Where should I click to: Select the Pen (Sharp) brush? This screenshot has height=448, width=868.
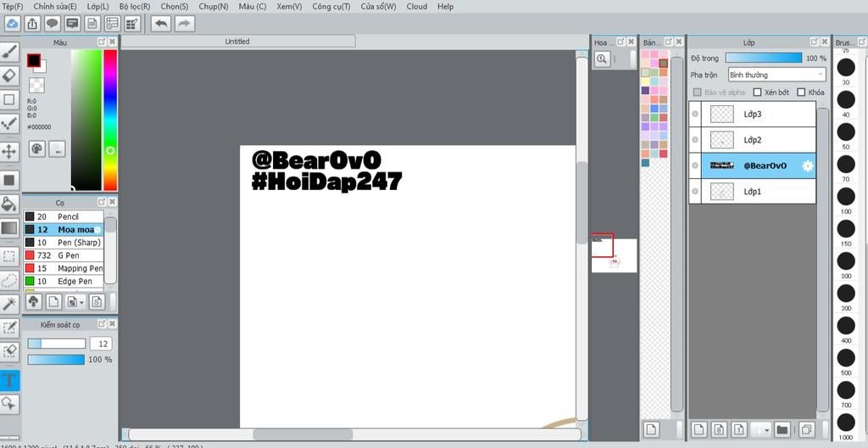(64, 243)
